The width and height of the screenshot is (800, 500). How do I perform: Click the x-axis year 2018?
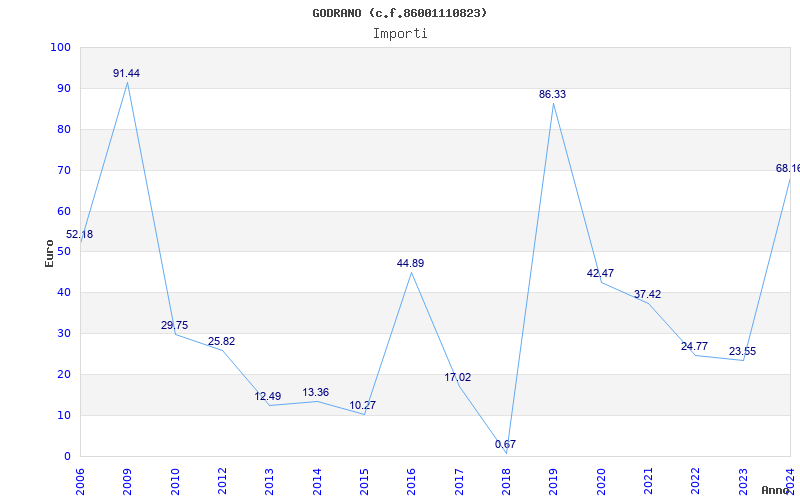coord(506,482)
